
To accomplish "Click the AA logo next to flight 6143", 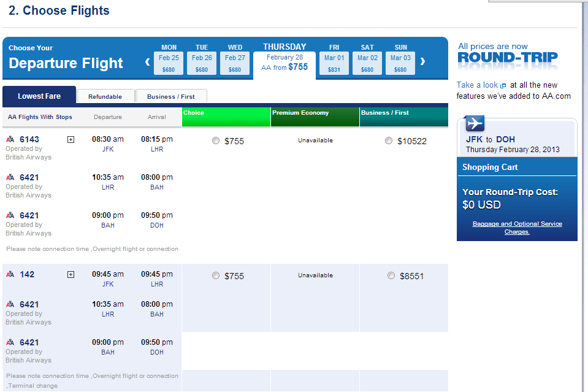I will point(11,139).
